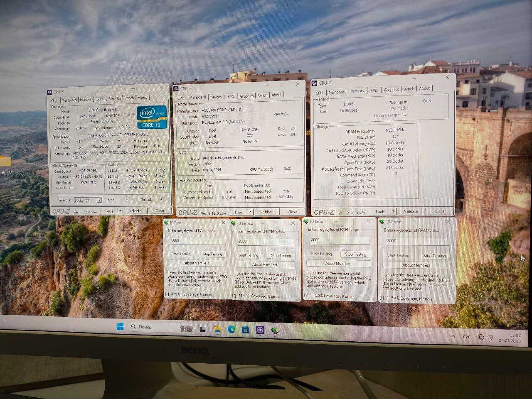The width and height of the screenshot is (532, 399).
Task: Click title icon of 115.9% coverage MemTest
Action: pos(306,221)
